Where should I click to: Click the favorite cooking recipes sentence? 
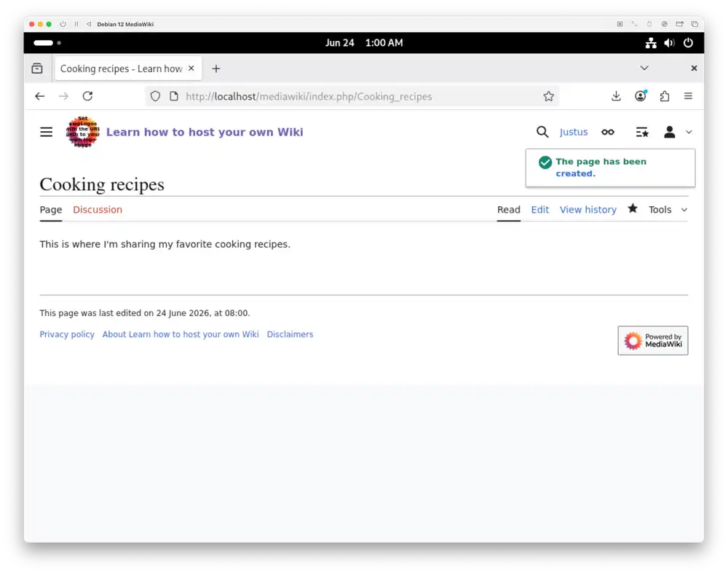[x=165, y=244]
